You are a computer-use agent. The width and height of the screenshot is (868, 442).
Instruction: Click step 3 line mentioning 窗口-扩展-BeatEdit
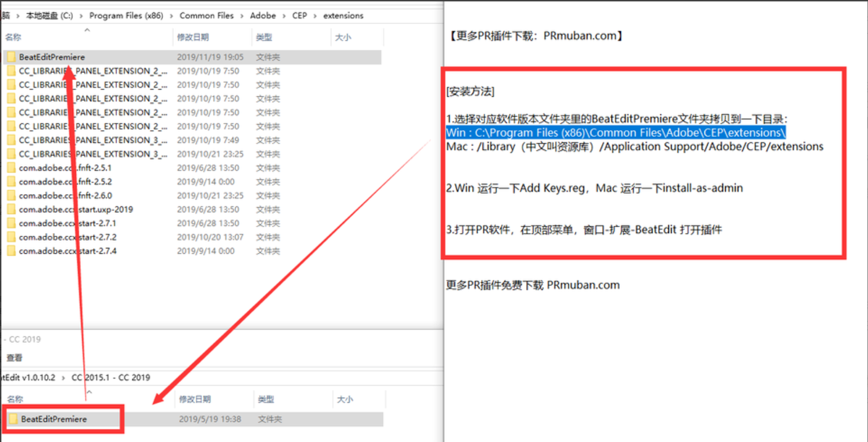click(584, 230)
